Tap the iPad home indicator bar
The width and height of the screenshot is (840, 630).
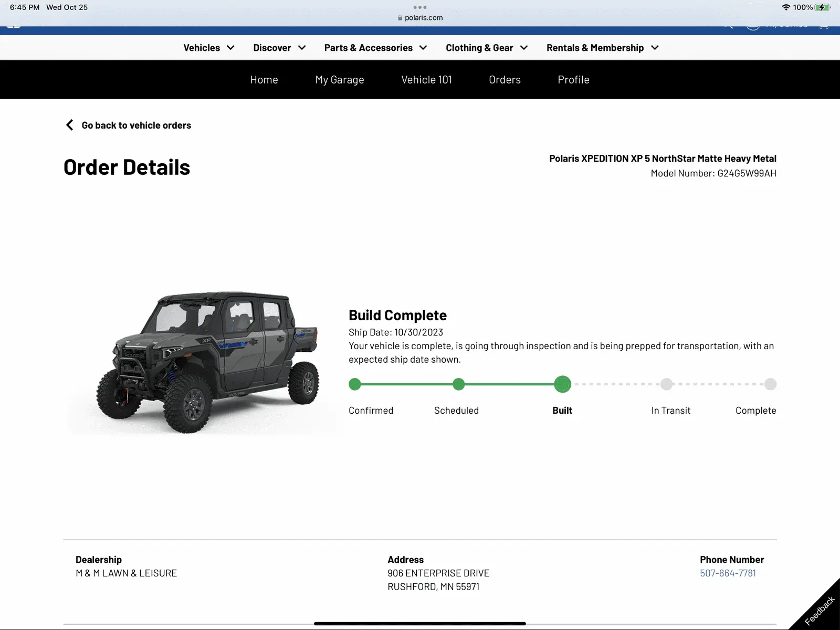(420, 624)
